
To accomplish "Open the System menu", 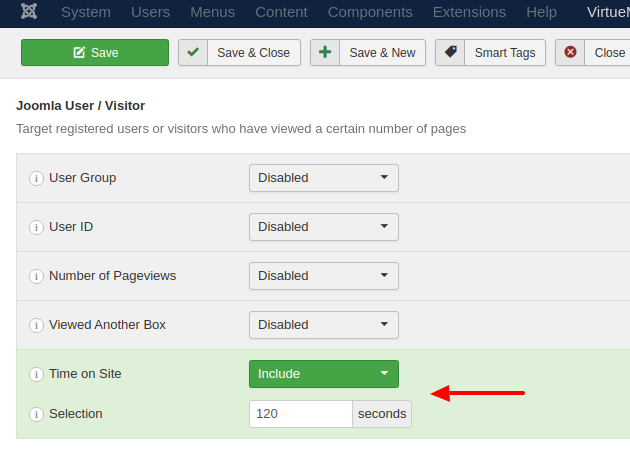I will pyautogui.click(x=86, y=12).
